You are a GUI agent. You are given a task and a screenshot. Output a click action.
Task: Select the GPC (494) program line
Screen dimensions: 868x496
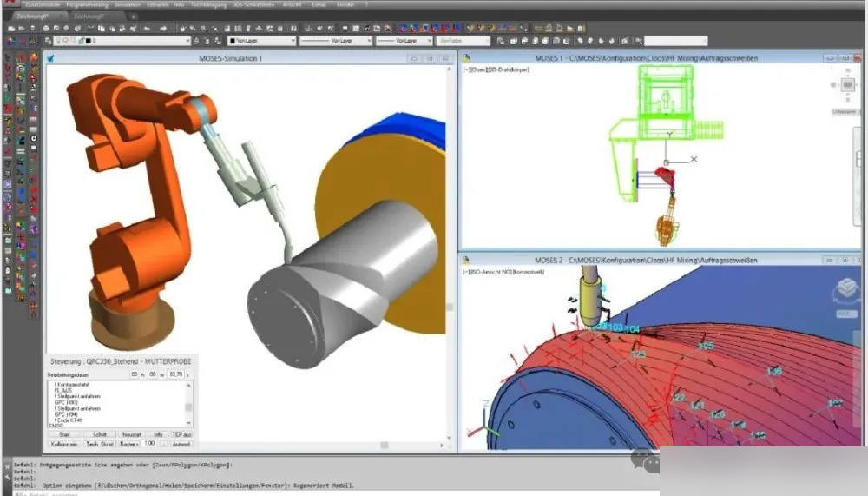[67, 414]
